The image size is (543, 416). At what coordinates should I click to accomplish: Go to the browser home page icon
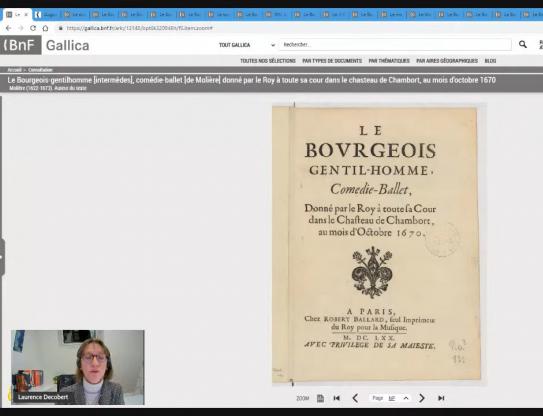[45, 28]
